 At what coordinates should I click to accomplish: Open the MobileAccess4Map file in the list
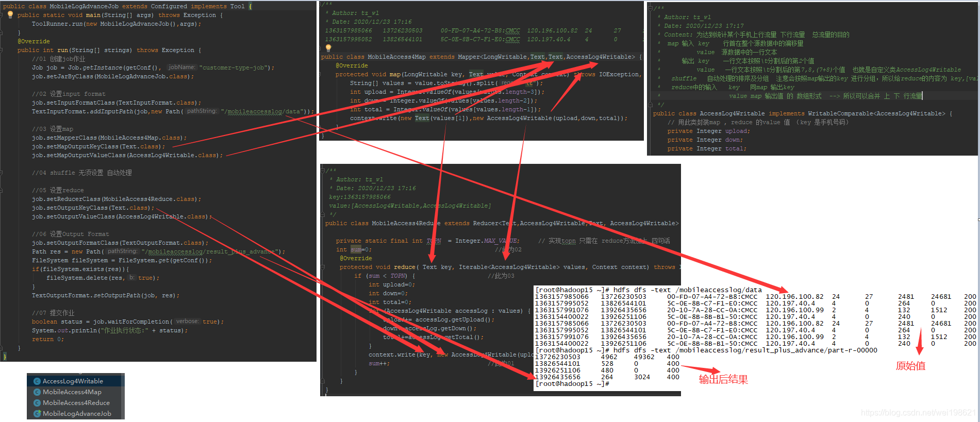point(76,392)
